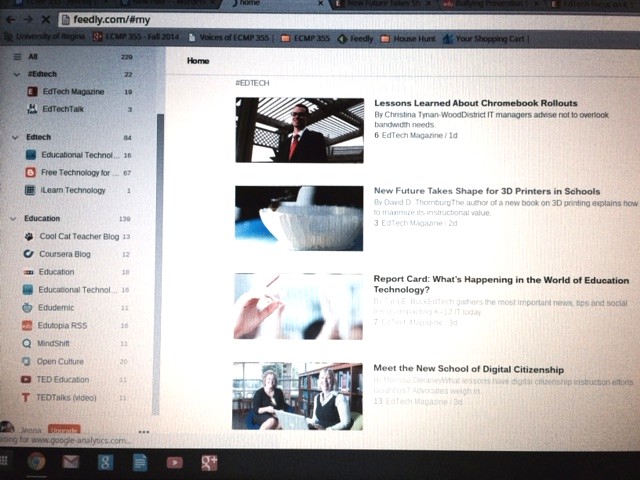This screenshot has height=480, width=640.
Task: Click the sidebar vertical scrollbar
Action: tap(160, 263)
